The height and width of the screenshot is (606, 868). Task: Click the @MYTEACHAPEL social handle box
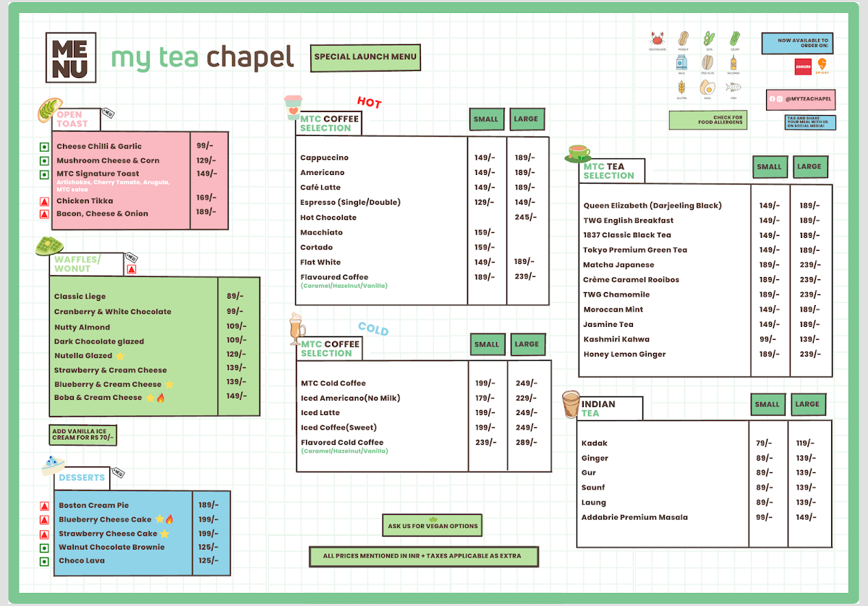[801, 99]
